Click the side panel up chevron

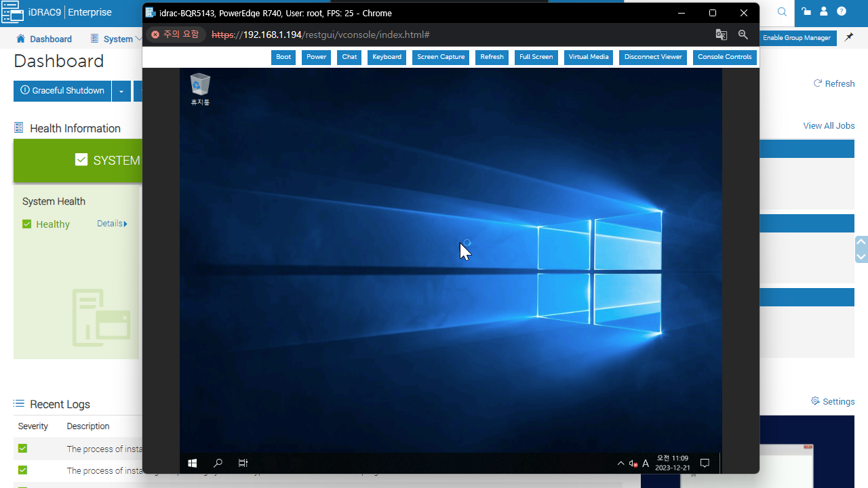(x=861, y=241)
